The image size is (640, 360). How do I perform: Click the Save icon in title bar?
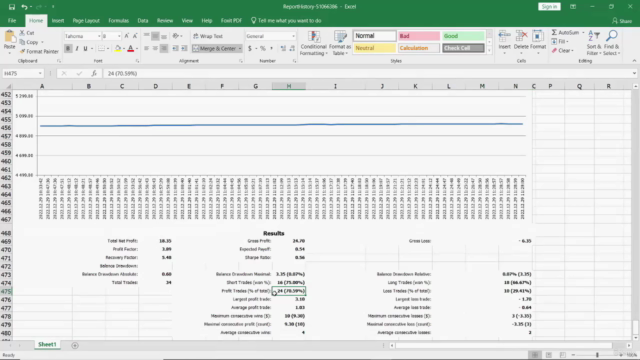point(12,7)
